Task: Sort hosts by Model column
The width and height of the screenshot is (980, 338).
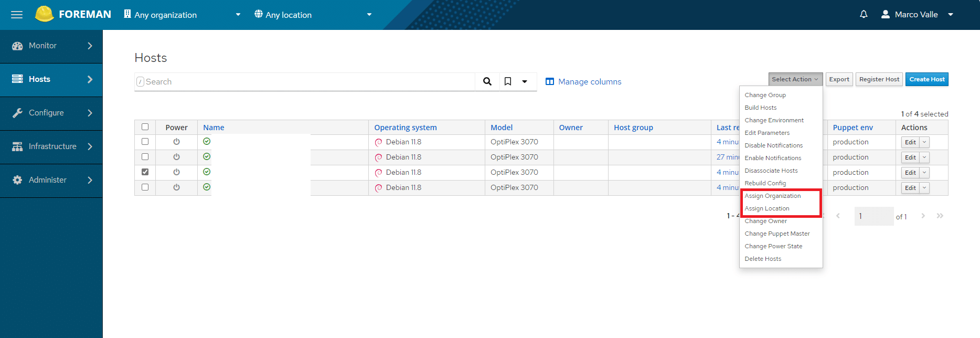Action: [x=502, y=128]
